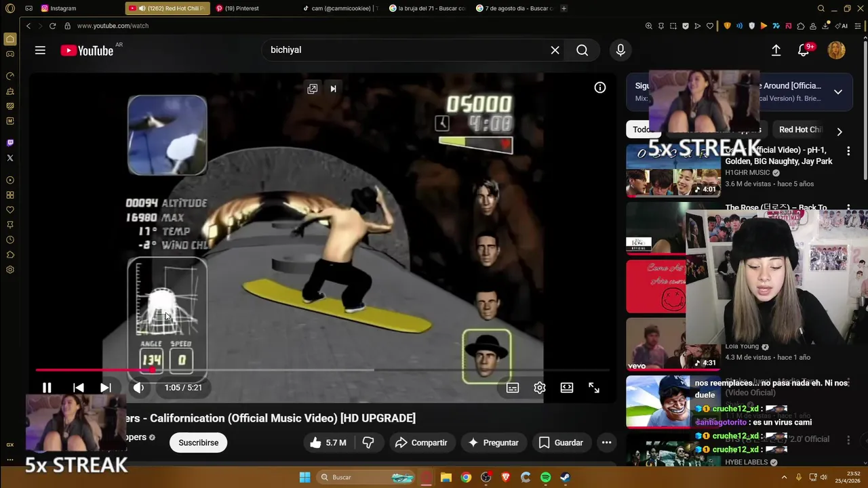Click the youtube.com address bar

113,26
